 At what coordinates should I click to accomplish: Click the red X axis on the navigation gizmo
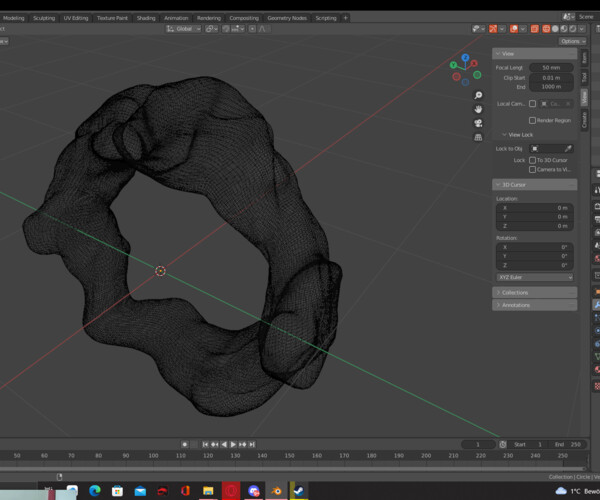pyautogui.click(x=474, y=64)
